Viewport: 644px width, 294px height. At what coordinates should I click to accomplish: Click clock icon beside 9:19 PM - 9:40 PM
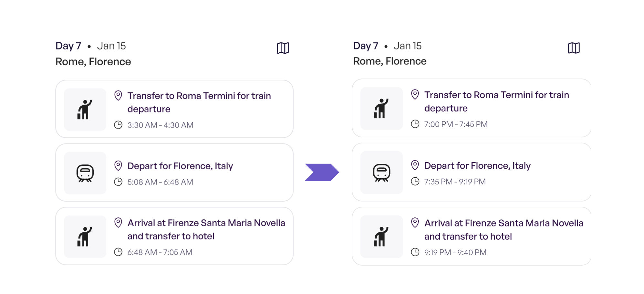[415, 252]
